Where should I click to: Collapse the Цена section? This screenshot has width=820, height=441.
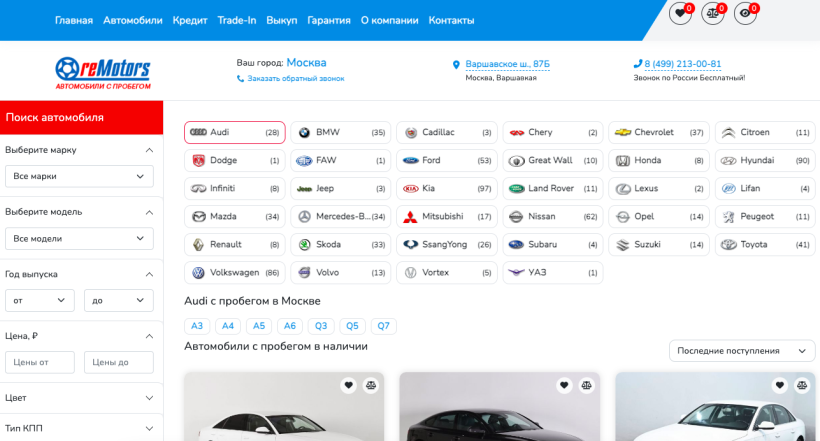[149, 336]
